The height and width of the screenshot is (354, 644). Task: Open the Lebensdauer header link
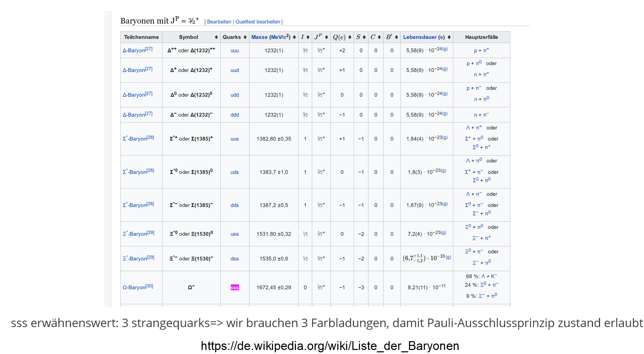click(420, 37)
